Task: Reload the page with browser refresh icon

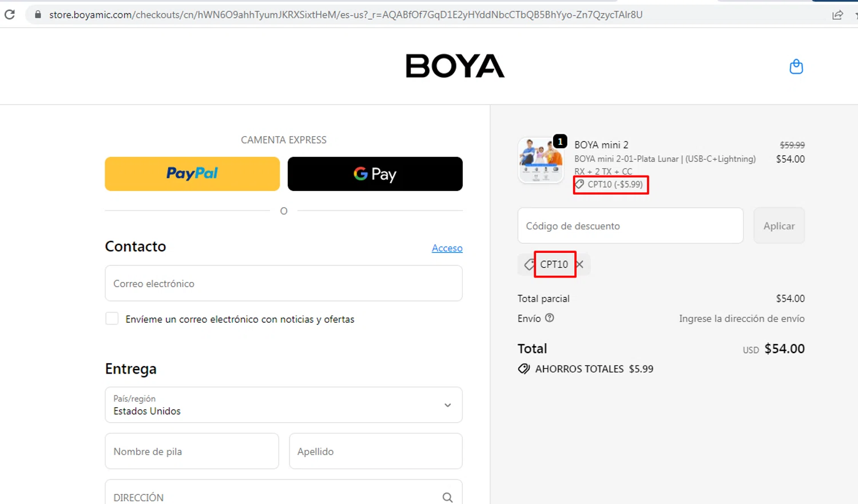Action: coord(9,14)
